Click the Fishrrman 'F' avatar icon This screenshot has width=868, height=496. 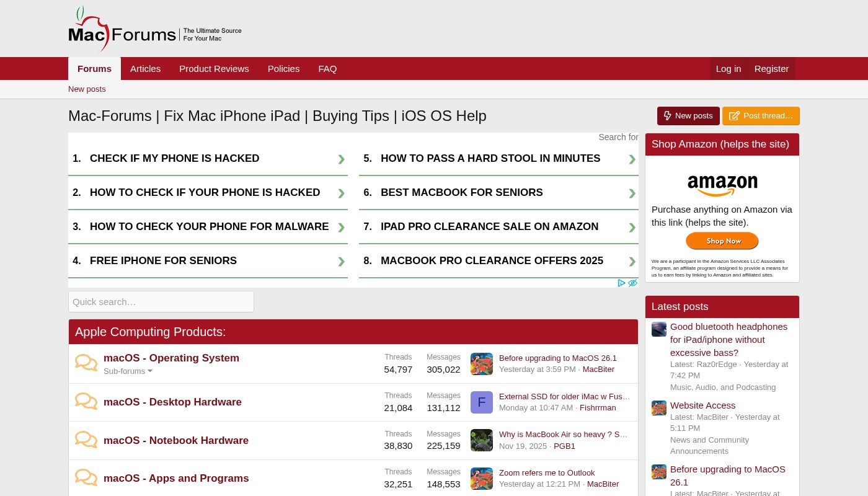click(x=481, y=402)
